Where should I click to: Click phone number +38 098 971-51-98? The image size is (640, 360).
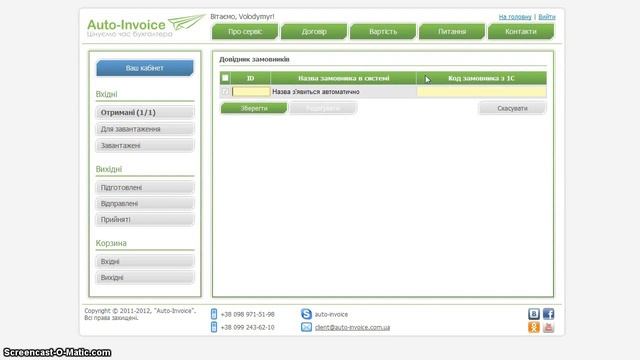coord(247,314)
